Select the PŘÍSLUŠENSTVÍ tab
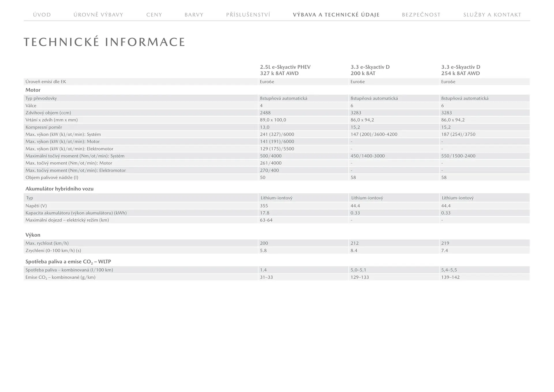This screenshot has width=554, height=392. click(x=248, y=15)
